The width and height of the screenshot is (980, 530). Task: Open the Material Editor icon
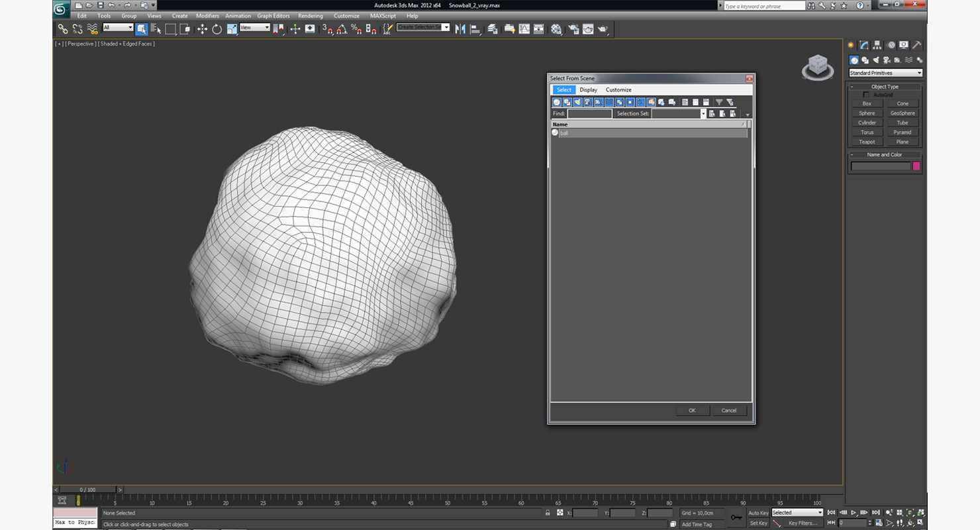(x=556, y=29)
